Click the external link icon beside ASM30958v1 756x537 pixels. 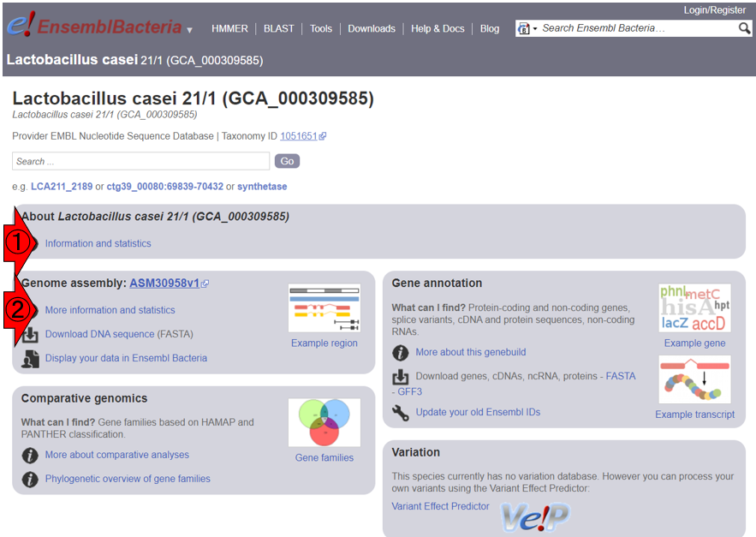tap(205, 283)
